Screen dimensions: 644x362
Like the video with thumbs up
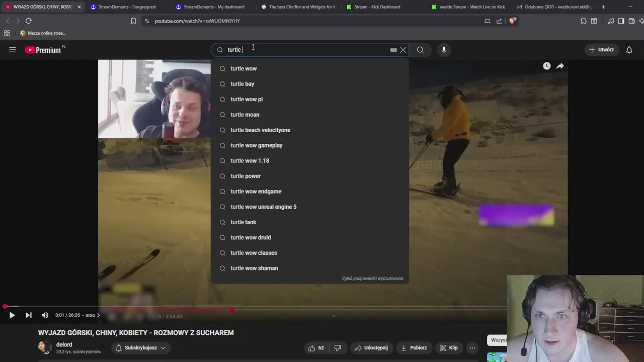coord(316,348)
